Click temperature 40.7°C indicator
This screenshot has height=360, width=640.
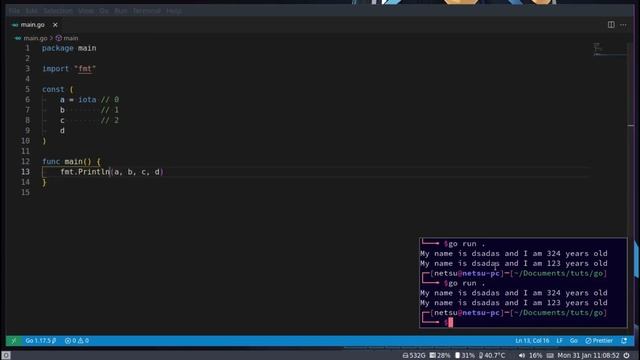(x=492, y=356)
